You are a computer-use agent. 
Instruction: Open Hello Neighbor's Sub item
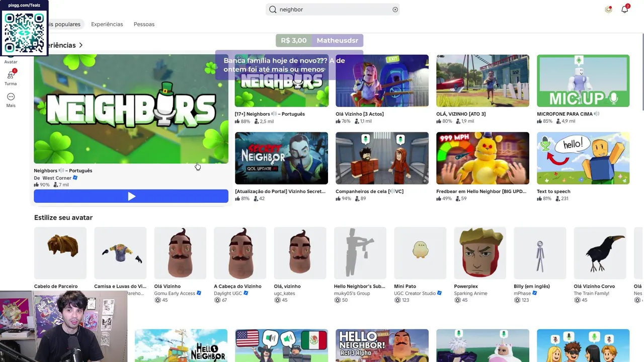coord(360,253)
